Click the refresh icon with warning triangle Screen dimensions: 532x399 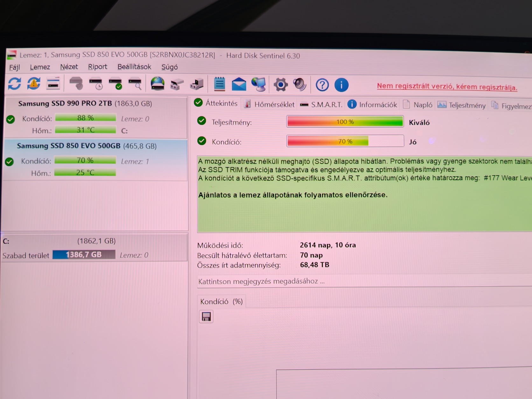pyautogui.click(x=34, y=84)
